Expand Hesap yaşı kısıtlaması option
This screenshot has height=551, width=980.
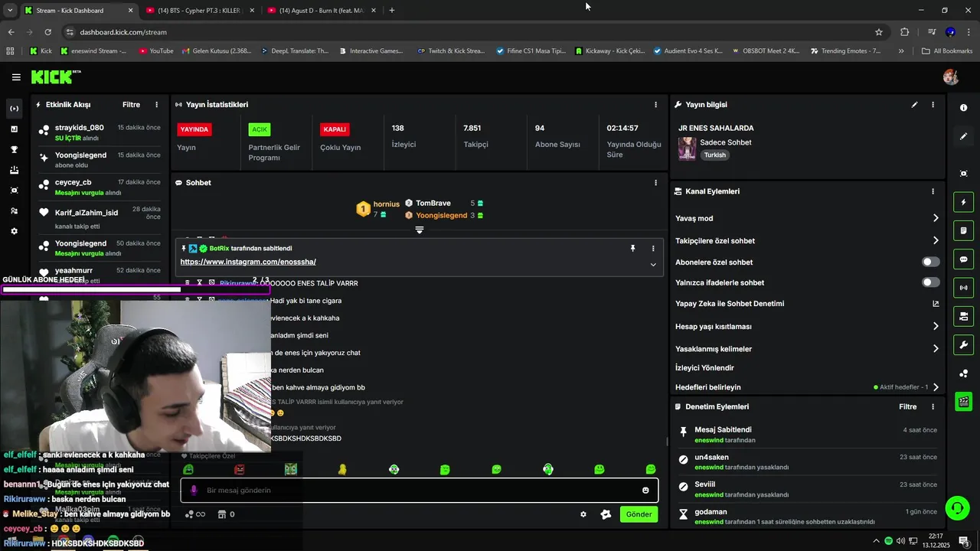pos(807,326)
